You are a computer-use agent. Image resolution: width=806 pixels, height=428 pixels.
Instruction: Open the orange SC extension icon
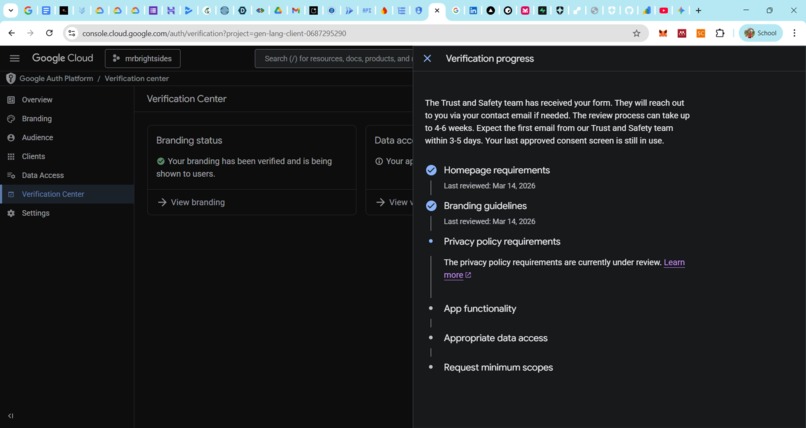[x=701, y=33]
